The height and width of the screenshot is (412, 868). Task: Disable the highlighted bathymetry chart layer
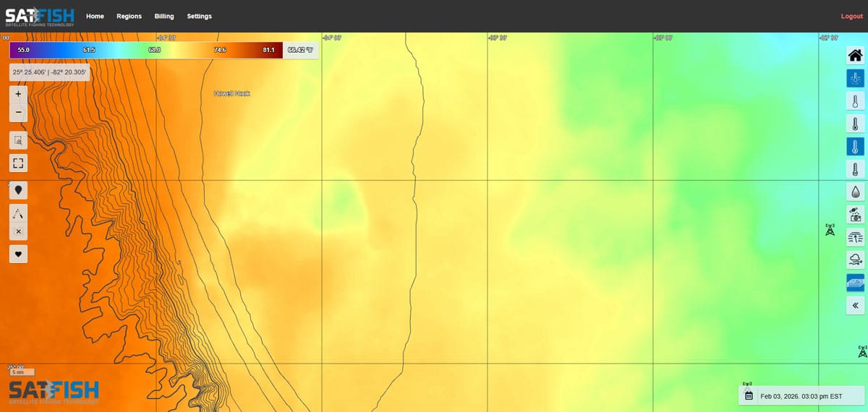(855, 283)
